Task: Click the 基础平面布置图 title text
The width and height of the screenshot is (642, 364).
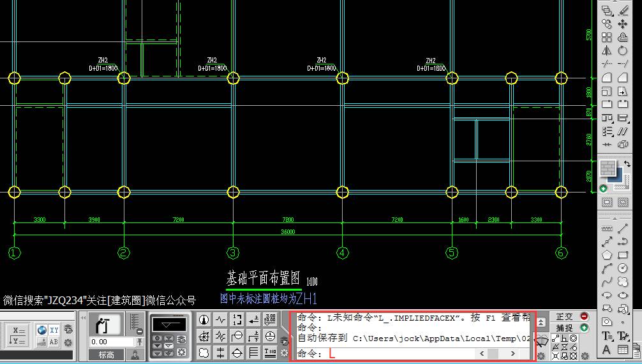Action: [x=264, y=278]
